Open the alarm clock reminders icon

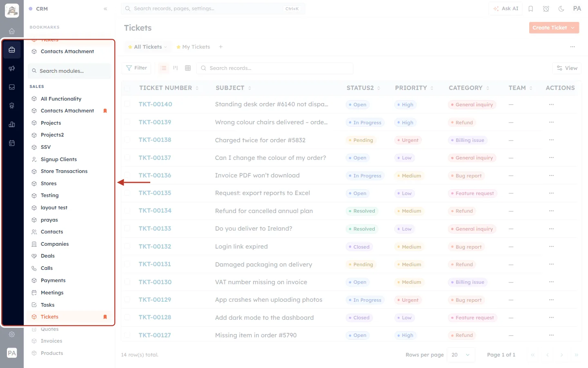tap(546, 9)
